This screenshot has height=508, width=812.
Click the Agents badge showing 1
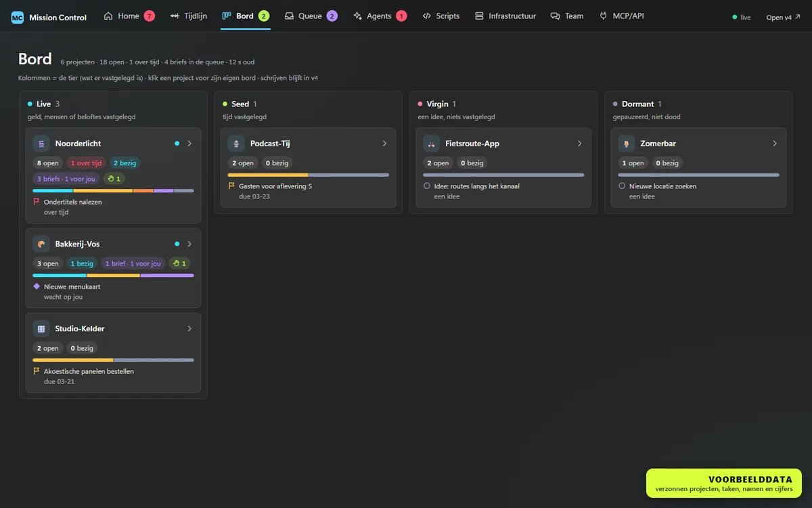point(401,16)
